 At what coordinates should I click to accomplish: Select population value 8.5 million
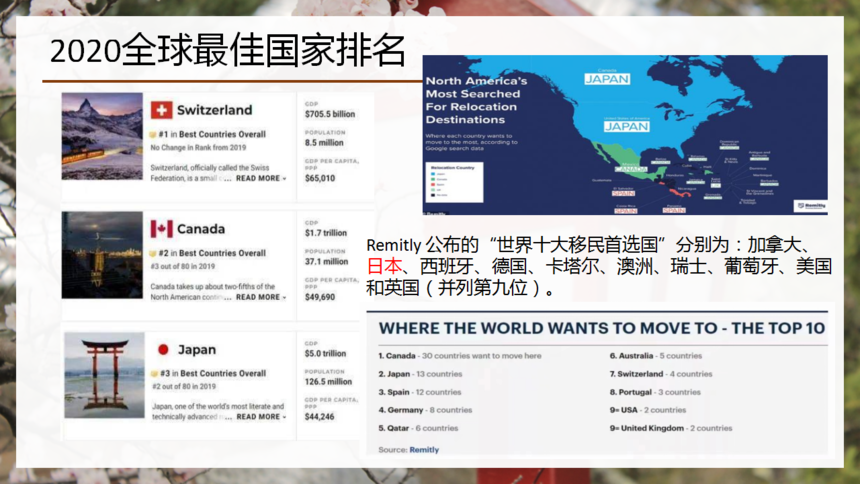click(x=324, y=143)
